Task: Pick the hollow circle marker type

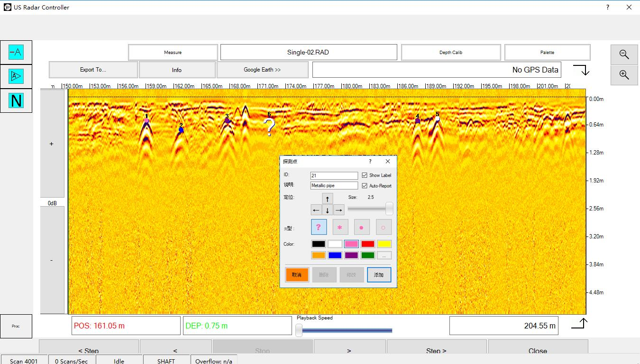Action: tap(384, 227)
